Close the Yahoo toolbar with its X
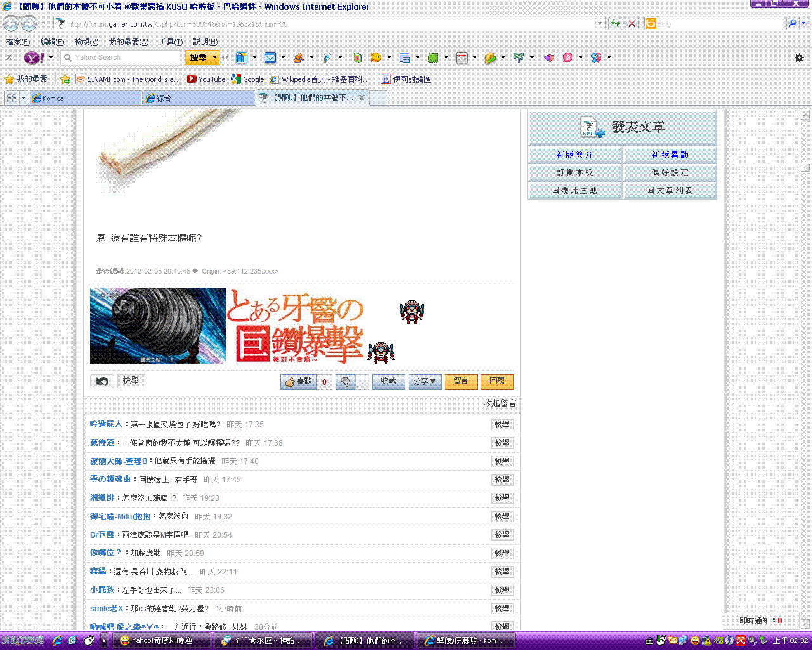 pyautogui.click(x=9, y=57)
